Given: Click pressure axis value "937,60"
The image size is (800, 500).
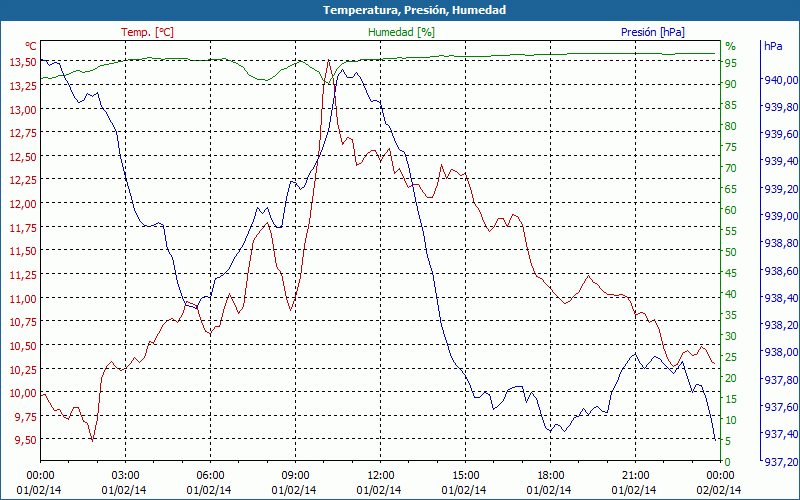Looking at the screenshot, I should coord(781,407).
